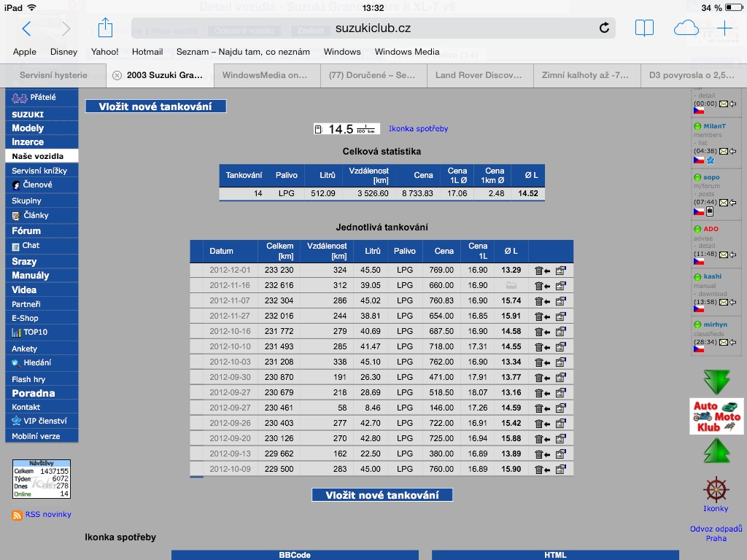Tap the Safari share icon

105,28
